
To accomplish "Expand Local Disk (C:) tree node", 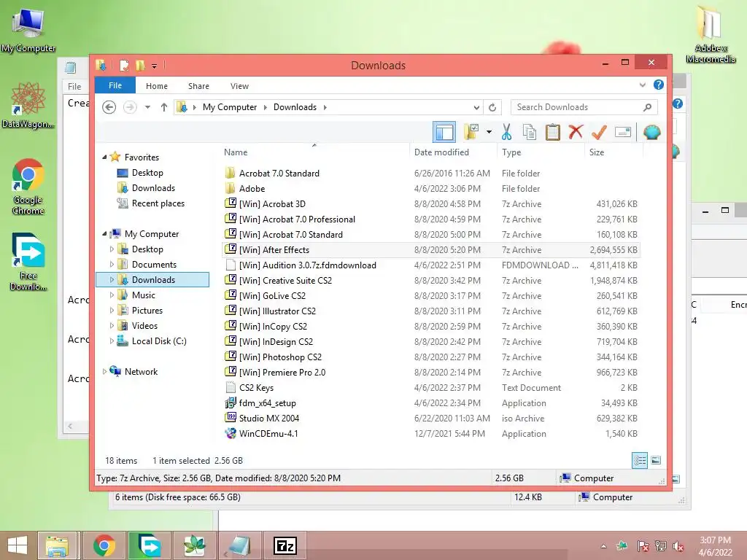I will pos(112,341).
